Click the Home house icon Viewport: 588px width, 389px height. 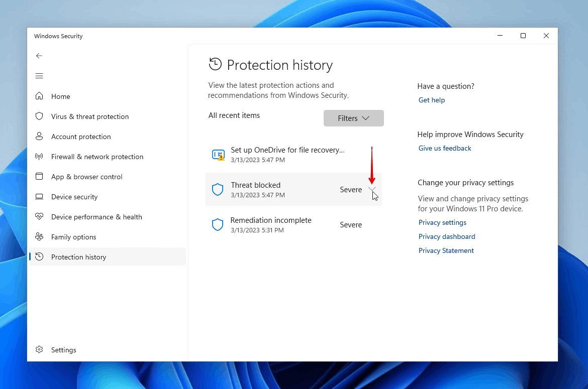click(x=39, y=96)
